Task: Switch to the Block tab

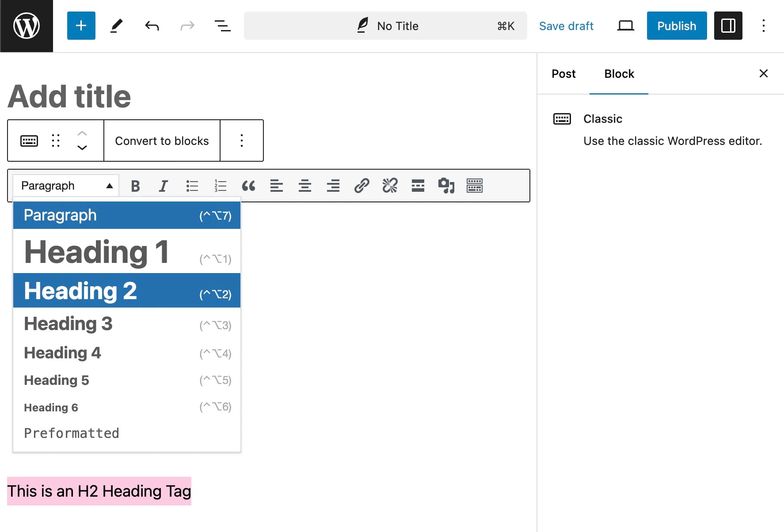Action: (619, 74)
